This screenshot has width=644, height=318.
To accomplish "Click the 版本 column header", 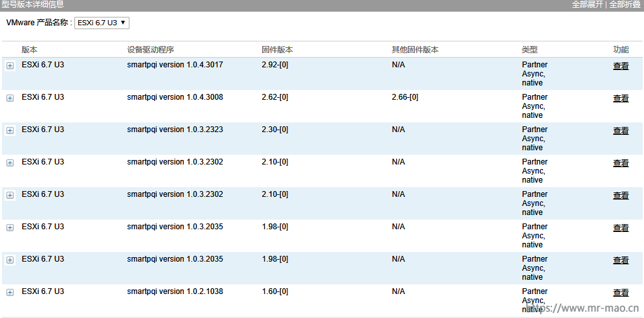I will coord(30,50).
